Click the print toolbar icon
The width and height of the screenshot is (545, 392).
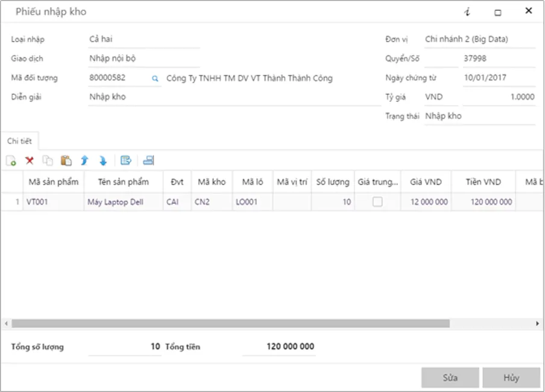click(148, 160)
